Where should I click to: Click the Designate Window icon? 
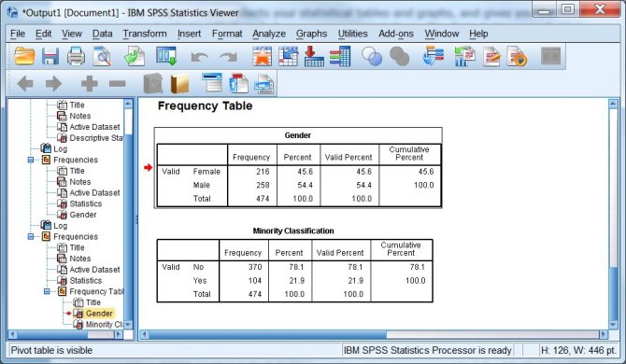(434, 56)
